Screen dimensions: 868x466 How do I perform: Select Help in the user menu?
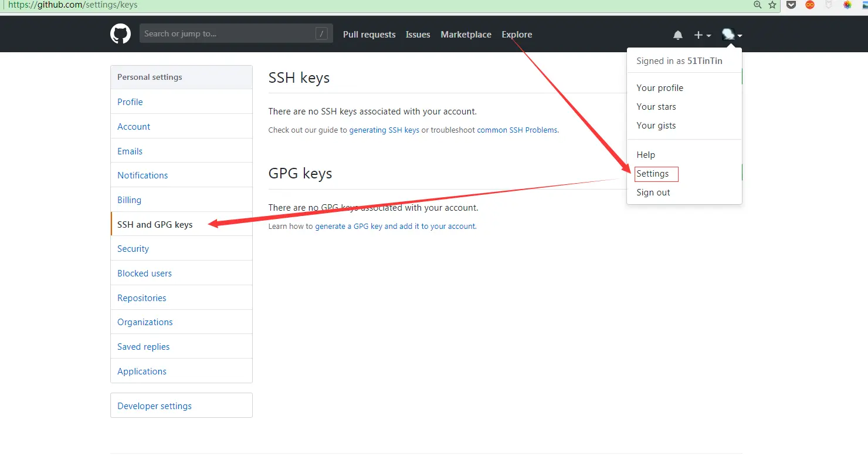point(684,155)
